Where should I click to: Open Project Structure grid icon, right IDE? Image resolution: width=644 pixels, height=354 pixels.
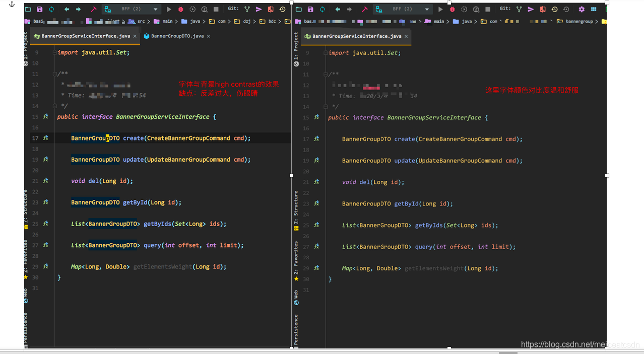tap(594, 9)
